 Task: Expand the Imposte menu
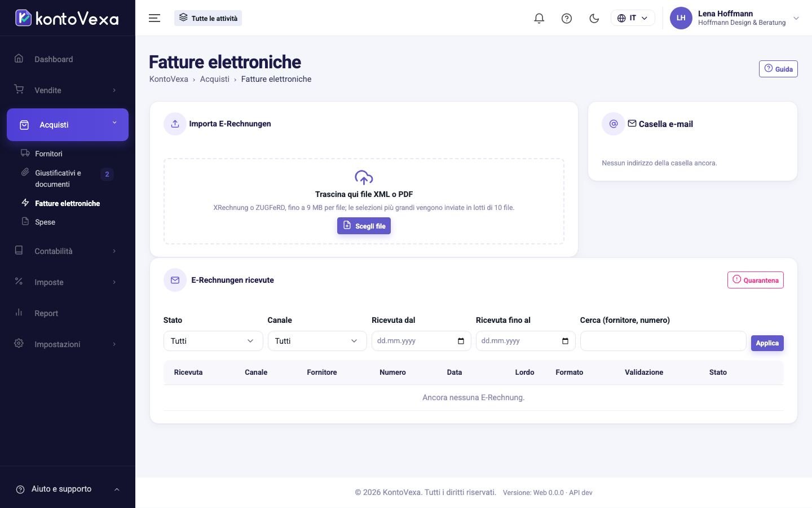[x=68, y=282]
